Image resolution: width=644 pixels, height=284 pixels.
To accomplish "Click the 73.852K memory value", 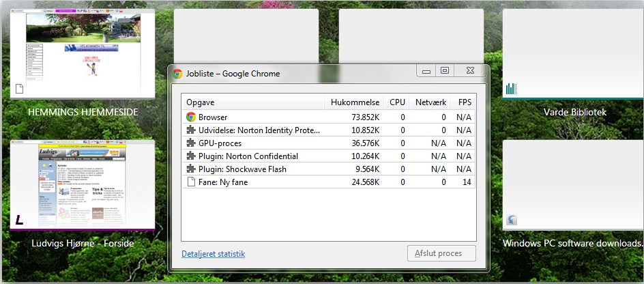I will pos(366,117).
